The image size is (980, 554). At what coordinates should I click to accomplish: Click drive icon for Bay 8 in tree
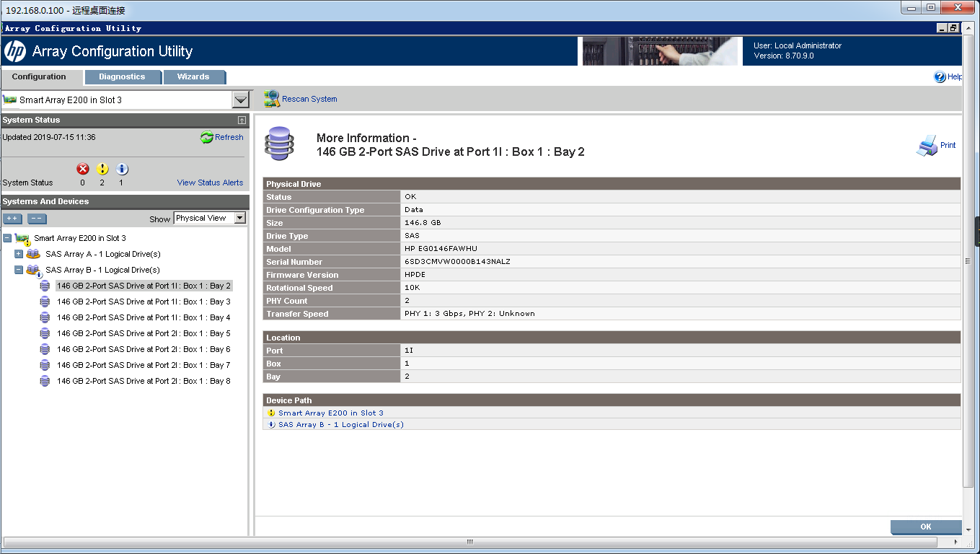45,381
